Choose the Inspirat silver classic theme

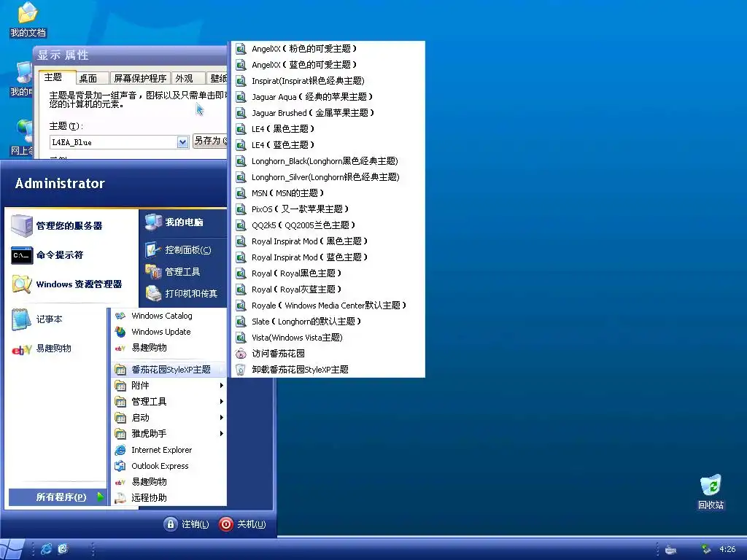coord(328,81)
